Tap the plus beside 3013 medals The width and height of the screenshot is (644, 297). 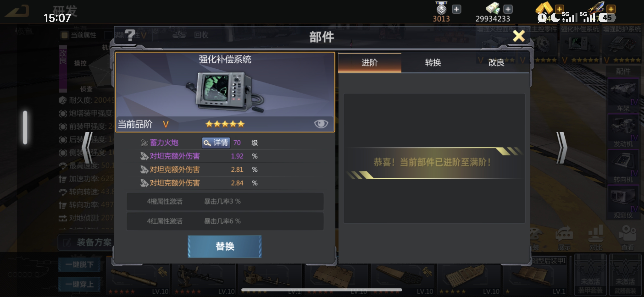coord(456,9)
